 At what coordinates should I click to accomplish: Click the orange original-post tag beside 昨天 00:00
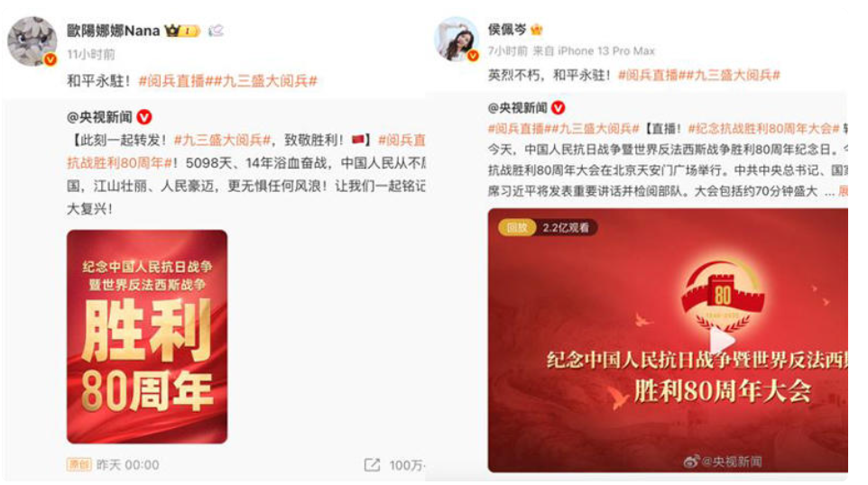(79, 464)
